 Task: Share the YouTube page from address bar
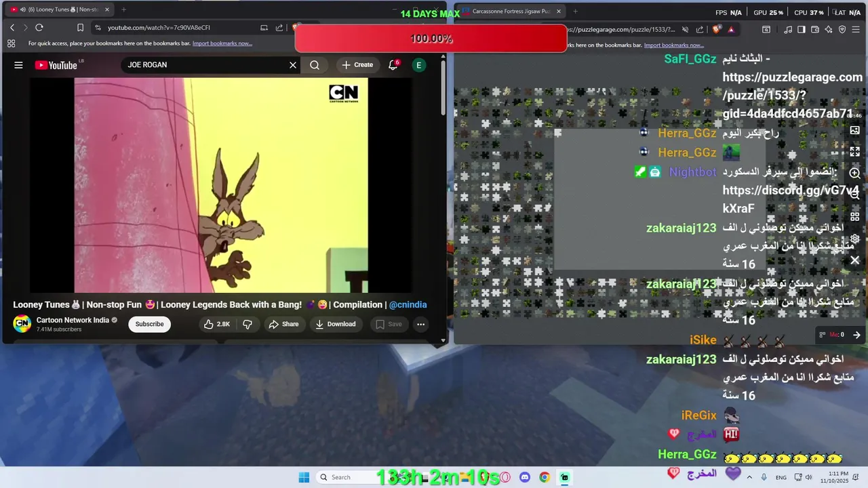[279, 28]
